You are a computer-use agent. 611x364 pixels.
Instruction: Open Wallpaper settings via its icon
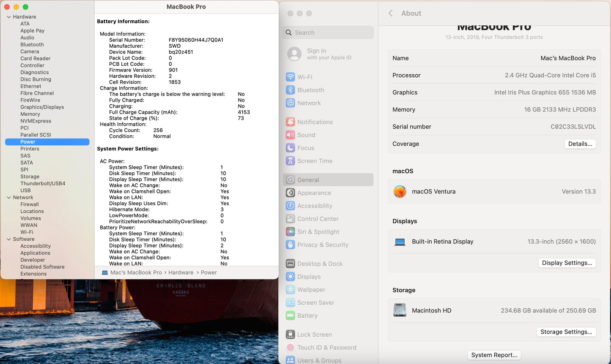click(290, 290)
